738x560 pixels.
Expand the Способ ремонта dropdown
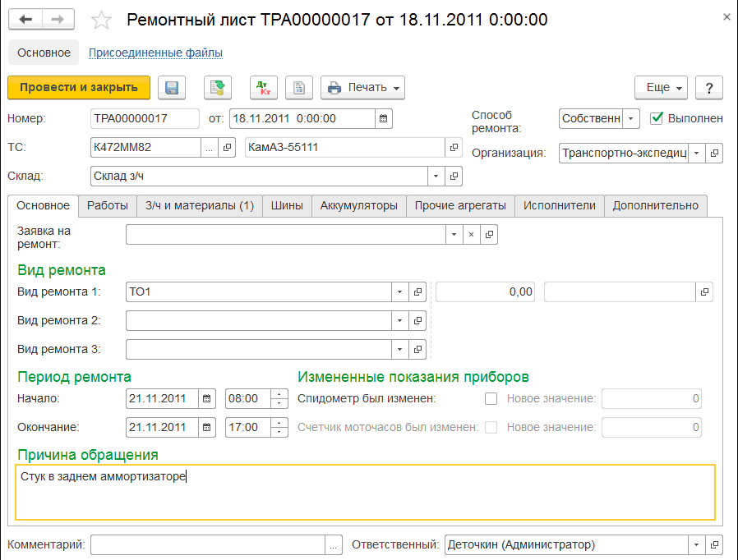click(630, 118)
